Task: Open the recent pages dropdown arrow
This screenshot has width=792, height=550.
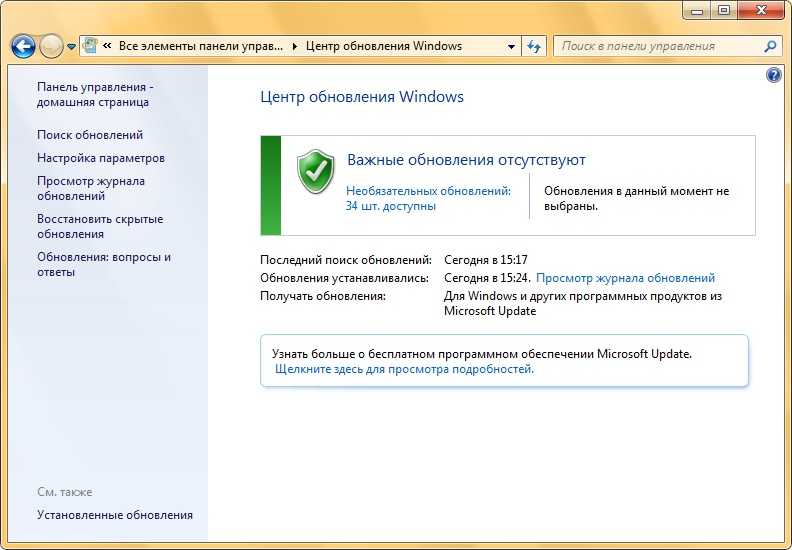Action: (71, 46)
